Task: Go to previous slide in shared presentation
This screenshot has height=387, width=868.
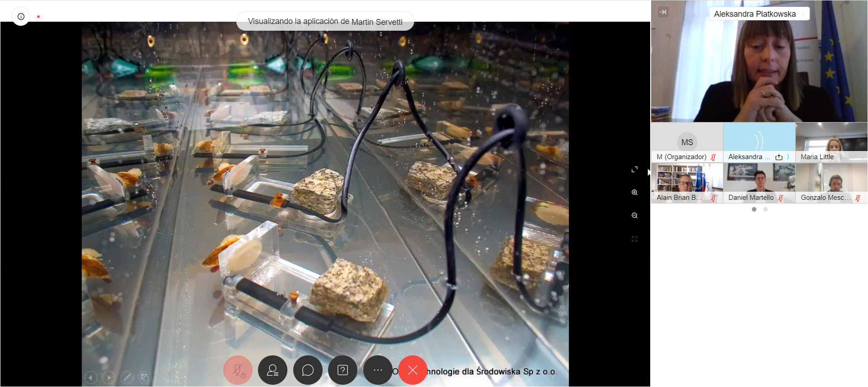Action: click(x=91, y=377)
